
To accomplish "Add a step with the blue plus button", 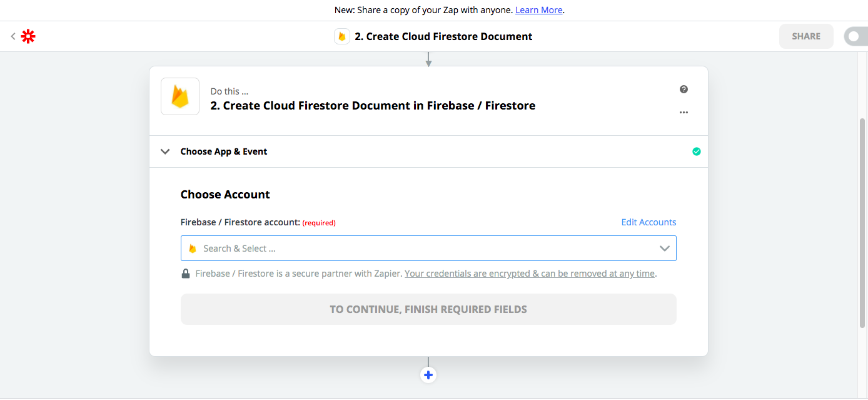I will [428, 375].
